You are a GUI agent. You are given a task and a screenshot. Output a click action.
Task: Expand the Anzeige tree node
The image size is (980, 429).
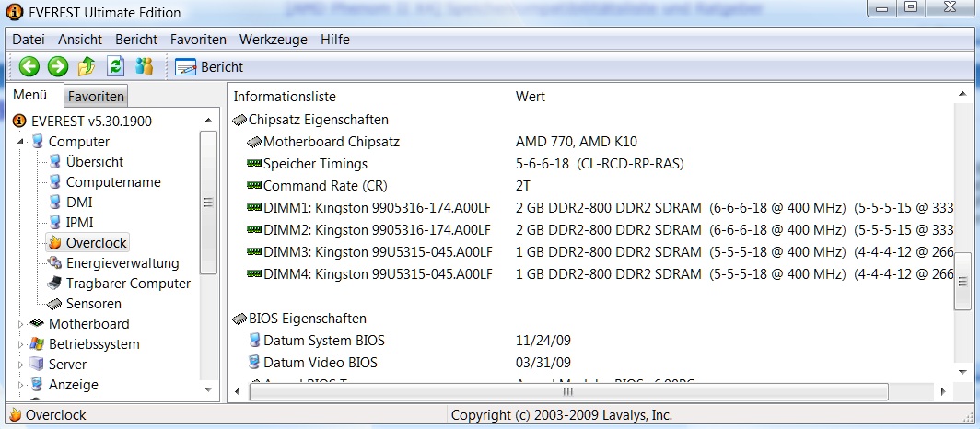click(x=20, y=385)
